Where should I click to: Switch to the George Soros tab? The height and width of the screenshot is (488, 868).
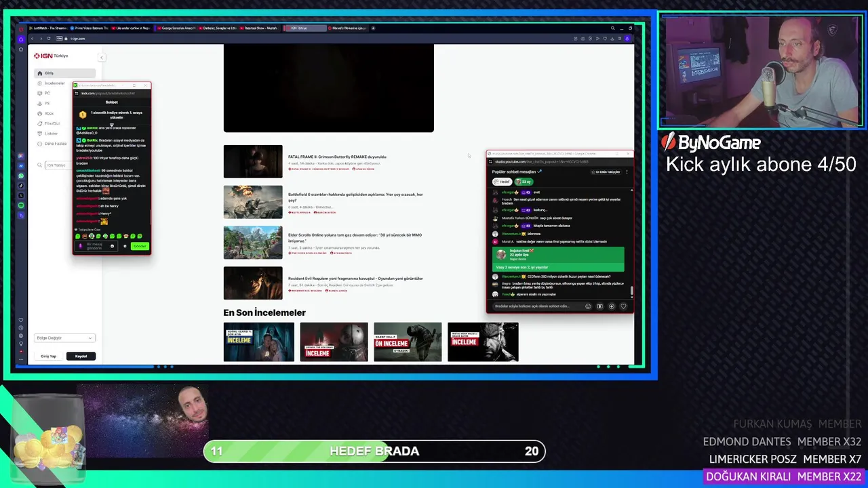click(176, 28)
